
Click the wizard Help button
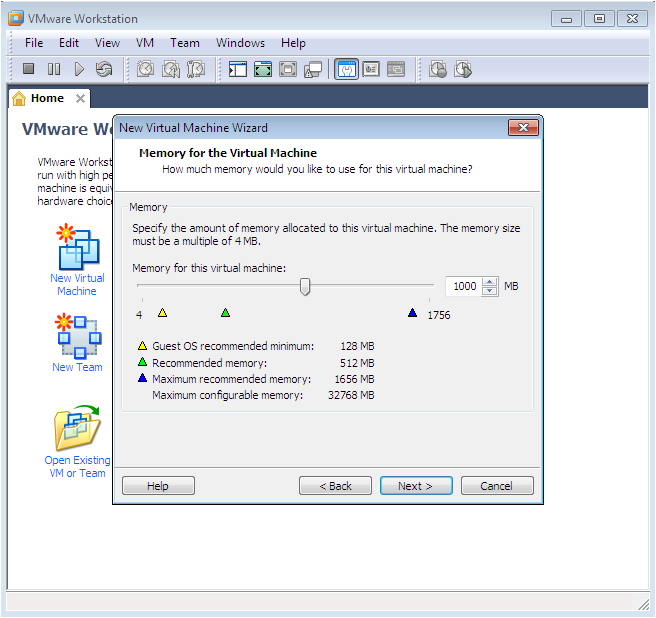tap(158, 485)
